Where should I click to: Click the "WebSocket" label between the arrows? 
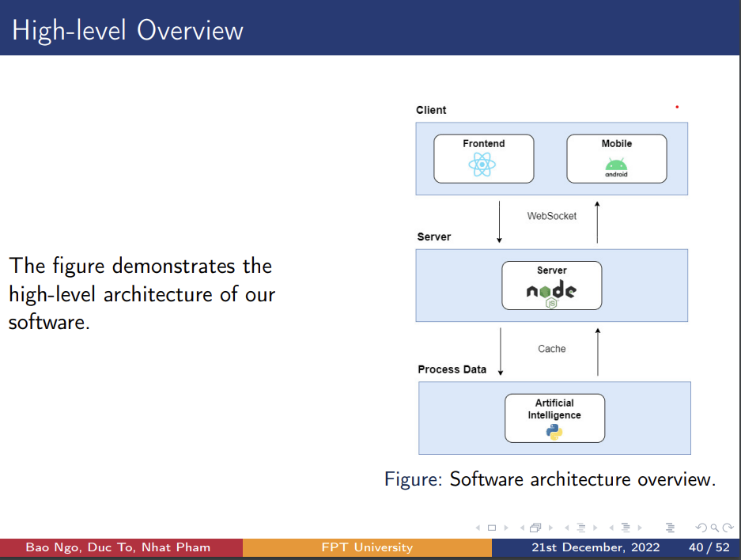(x=552, y=216)
